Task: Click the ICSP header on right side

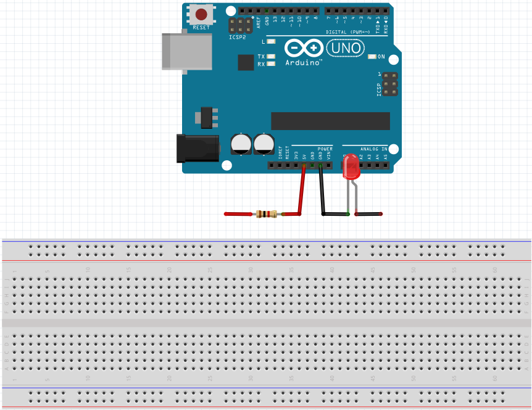Action: (x=389, y=84)
